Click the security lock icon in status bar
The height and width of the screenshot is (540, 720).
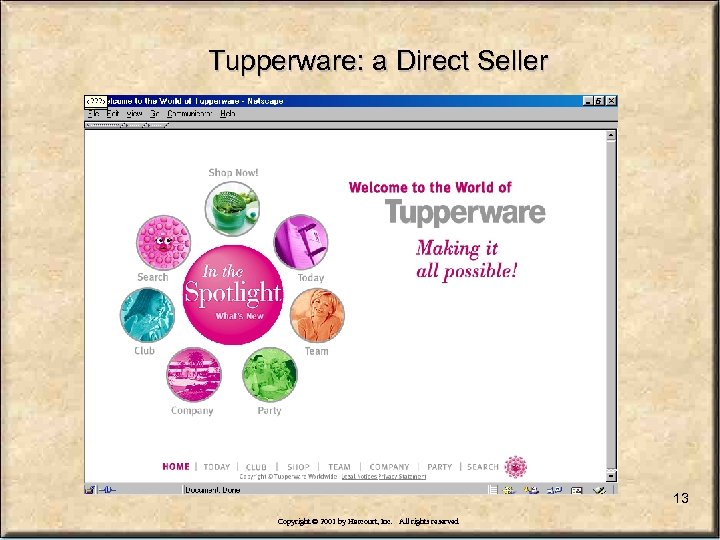90,490
